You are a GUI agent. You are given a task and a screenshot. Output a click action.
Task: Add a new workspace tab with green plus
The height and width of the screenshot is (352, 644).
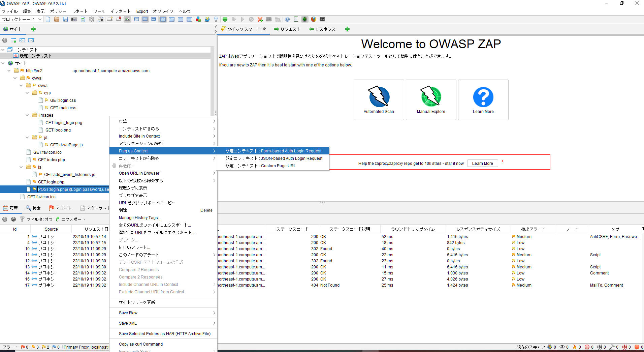[x=347, y=29]
